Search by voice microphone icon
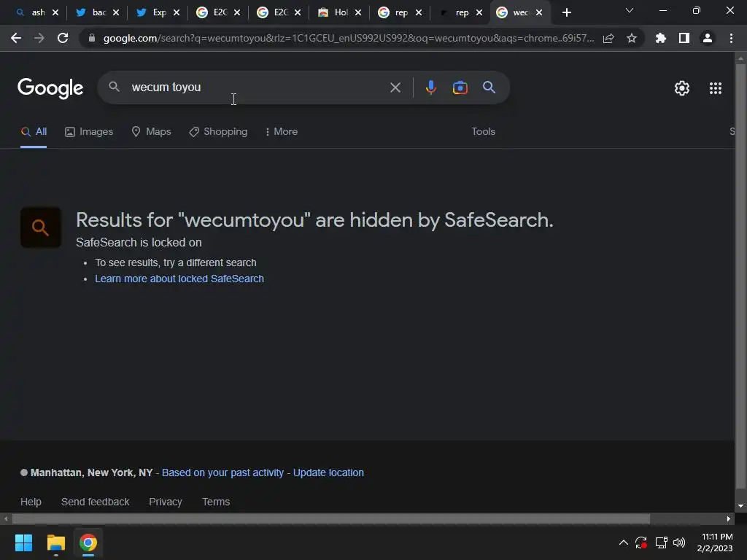This screenshot has width=747, height=560. click(430, 87)
